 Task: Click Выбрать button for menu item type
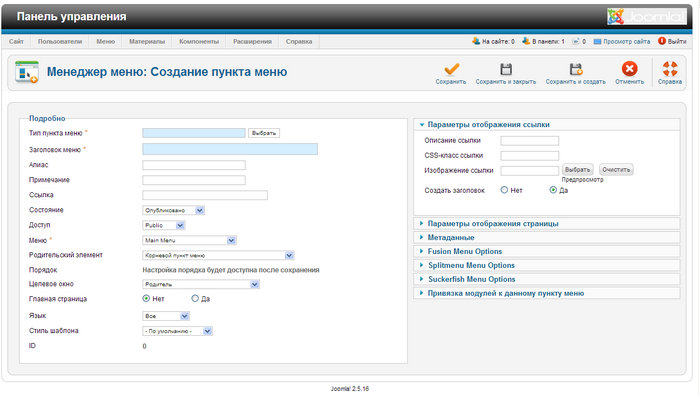264,133
